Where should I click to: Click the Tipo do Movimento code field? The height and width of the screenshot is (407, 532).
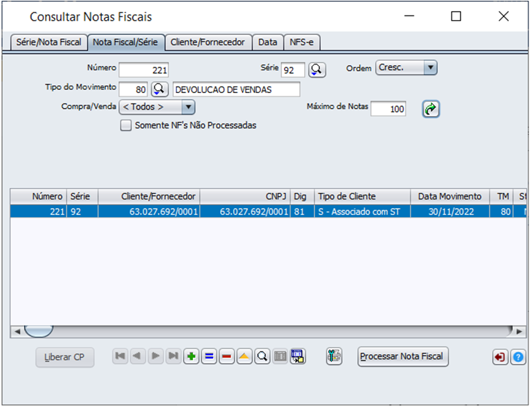(x=134, y=89)
